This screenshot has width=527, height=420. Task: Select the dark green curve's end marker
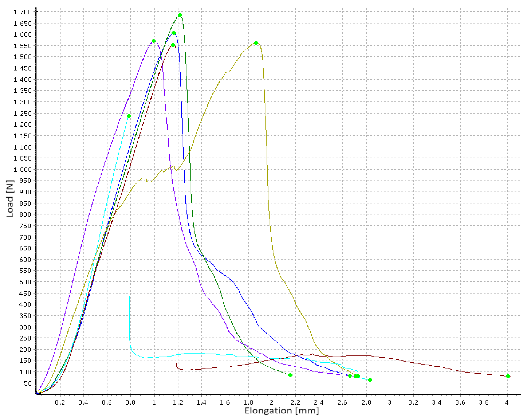(290, 375)
